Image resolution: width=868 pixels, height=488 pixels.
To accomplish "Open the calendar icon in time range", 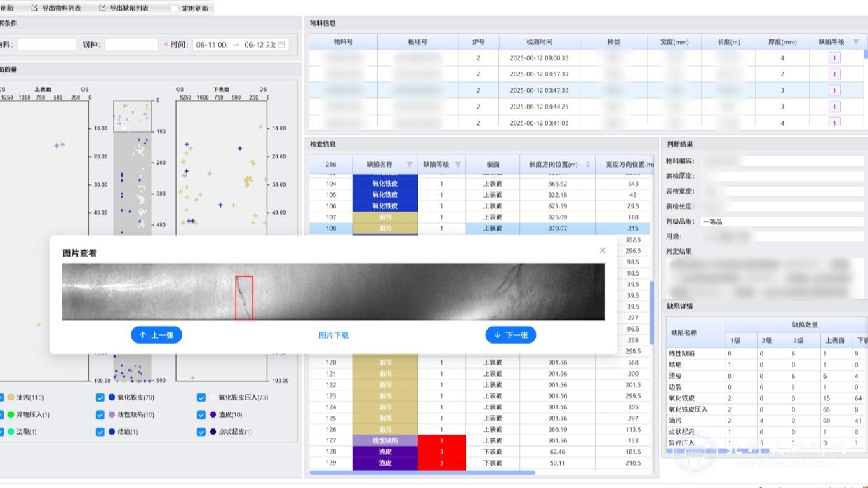I will click(x=281, y=45).
